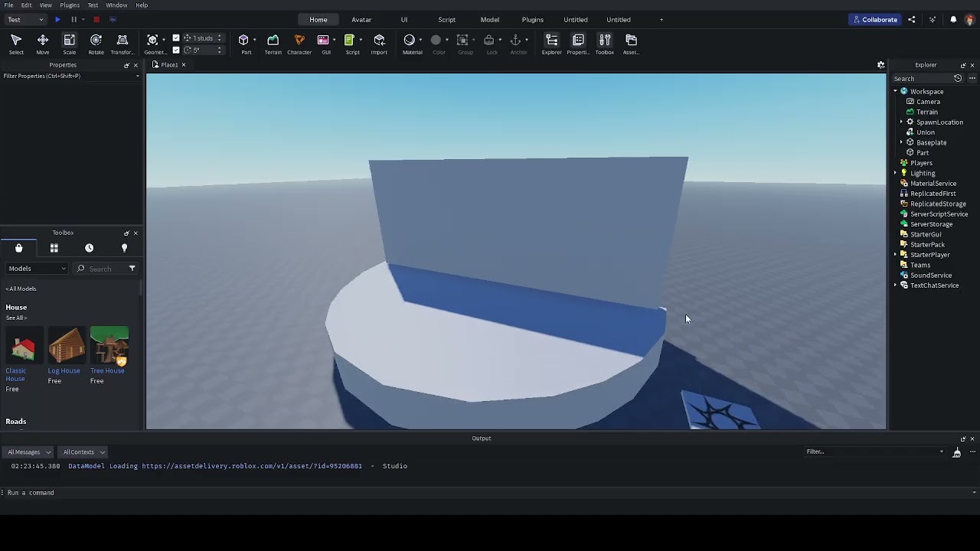Image resolution: width=980 pixels, height=551 pixels.
Task: Toggle the 1 studs move snapping checkbox
Action: pos(176,38)
